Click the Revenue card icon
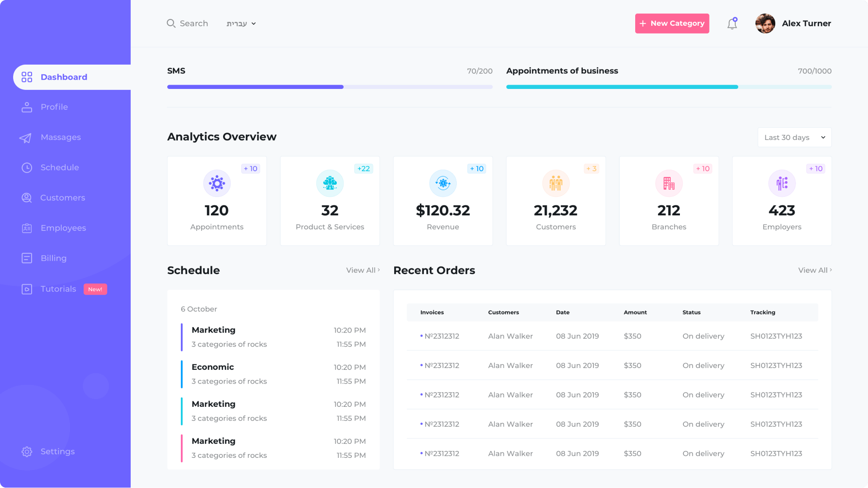The image size is (868, 488). point(443,183)
